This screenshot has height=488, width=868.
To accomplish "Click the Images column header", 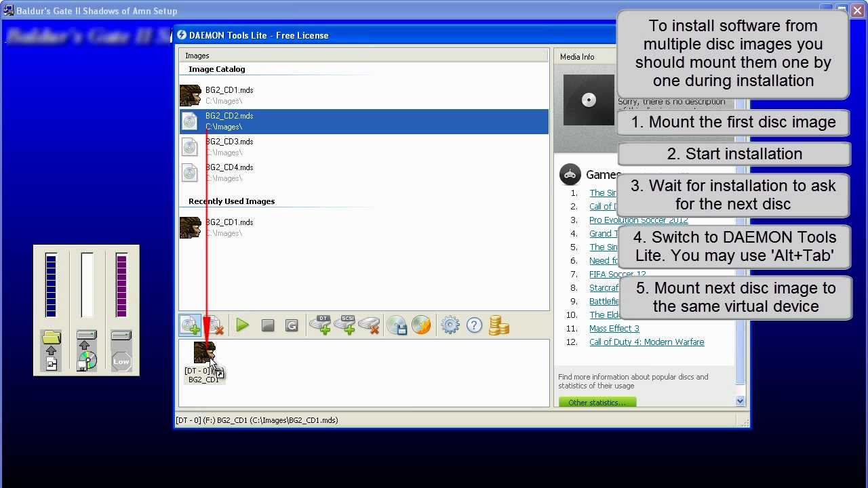I will point(363,56).
